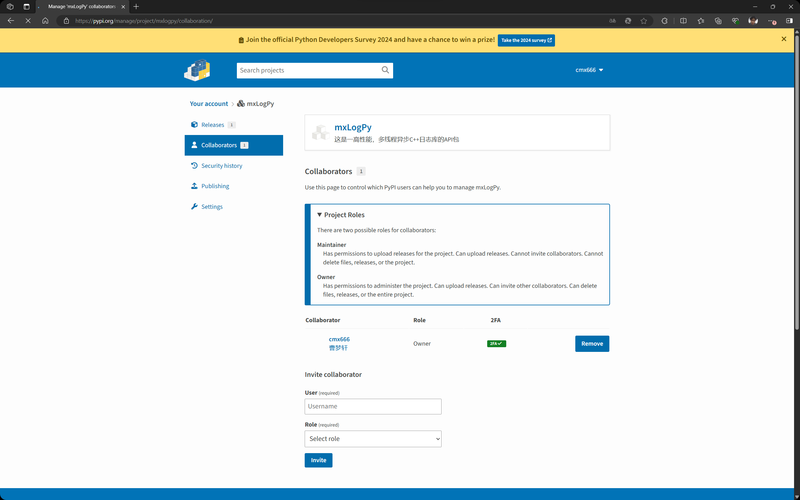Open mxLogPy project title link

pyautogui.click(x=353, y=127)
